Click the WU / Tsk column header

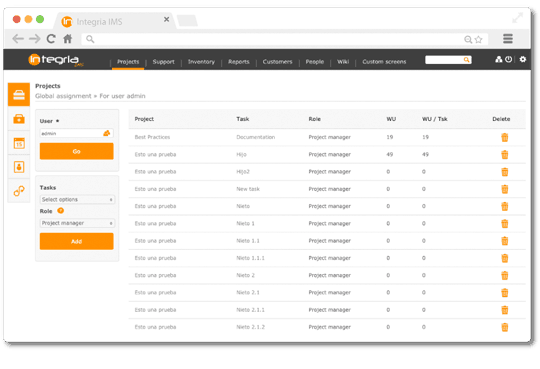(435, 119)
